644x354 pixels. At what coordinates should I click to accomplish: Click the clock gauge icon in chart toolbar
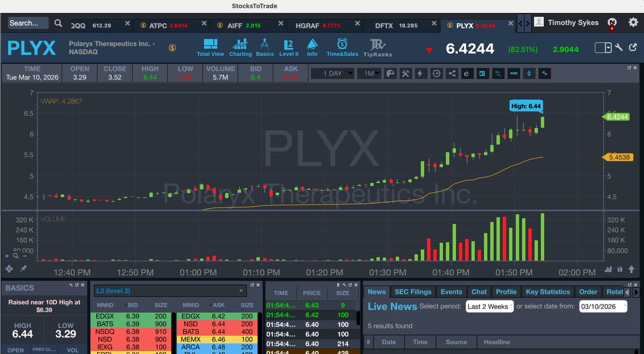click(436, 73)
